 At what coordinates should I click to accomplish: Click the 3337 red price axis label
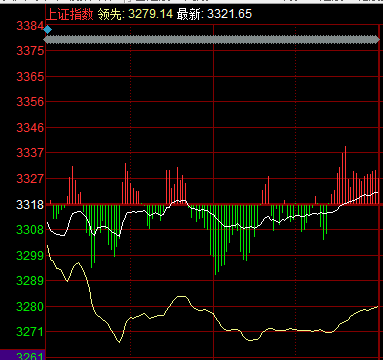[30, 153]
